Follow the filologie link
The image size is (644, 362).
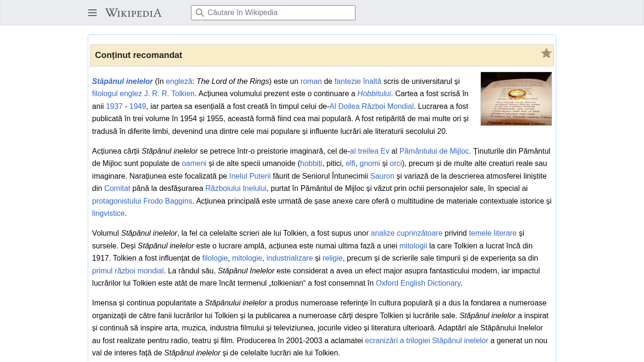click(x=215, y=258)
